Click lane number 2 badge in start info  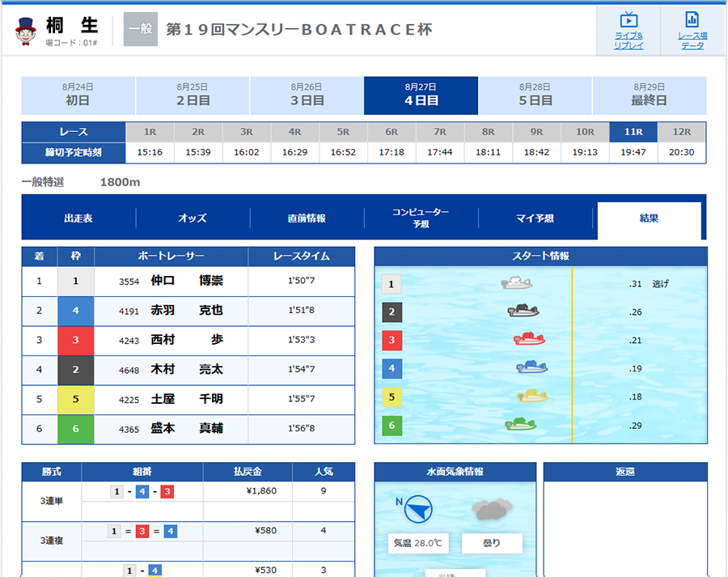tap(392, 312)
